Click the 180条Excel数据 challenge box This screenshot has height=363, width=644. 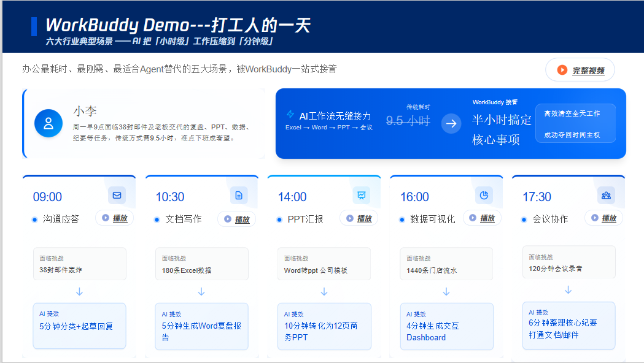[201, 264]
